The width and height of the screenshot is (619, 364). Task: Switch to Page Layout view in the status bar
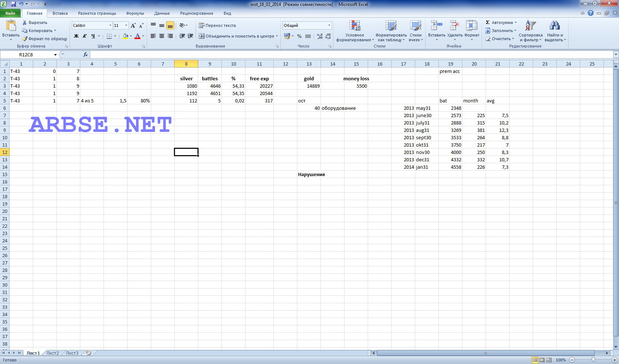tap(542, 360)
